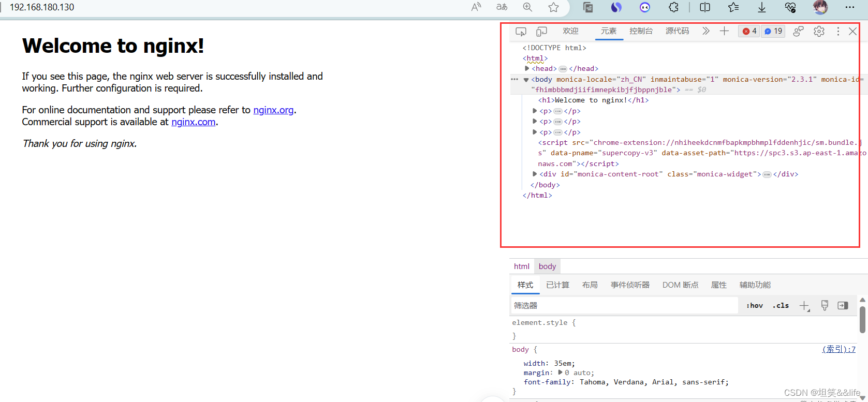868x402 pixels.
Task: Toggle the .cls classes button
Action: pos(781,305)
